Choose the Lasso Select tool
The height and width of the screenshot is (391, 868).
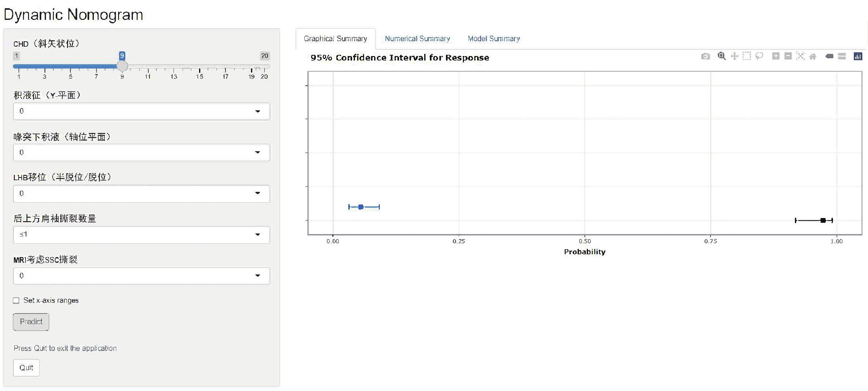(x=759, y=56)
